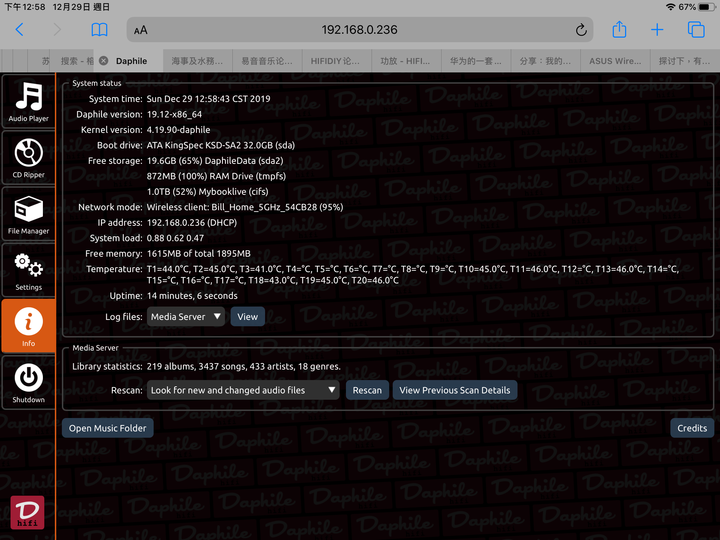Switch to the 功放 - HIFI tab
The height and width of the screenshot is (540, 720).
[x=406, y=61]
